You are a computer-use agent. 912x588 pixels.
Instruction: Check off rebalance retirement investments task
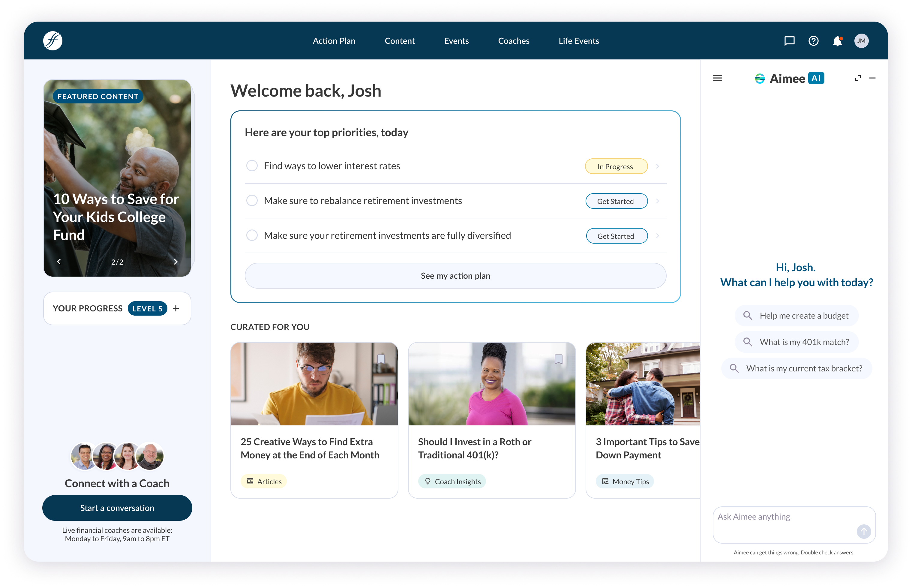coord(252,200)
